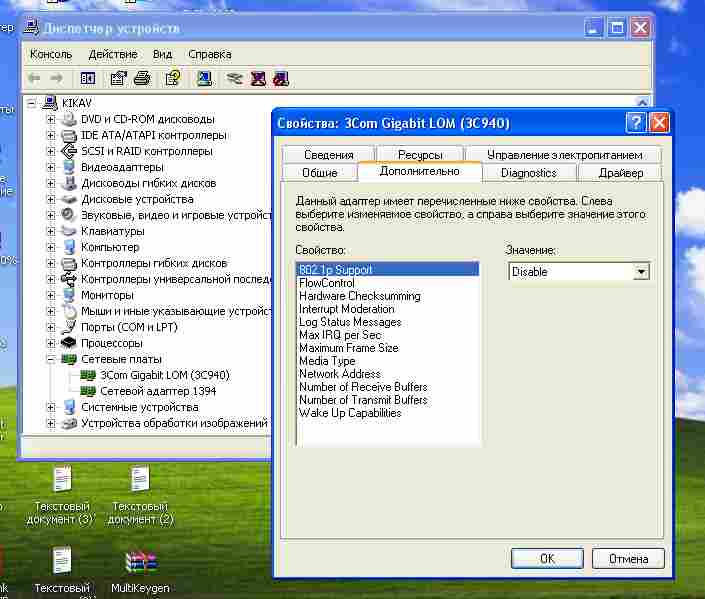Screen dimensions: 705x599
Task: Switch to the Драйвер tab
Action: 620,173
